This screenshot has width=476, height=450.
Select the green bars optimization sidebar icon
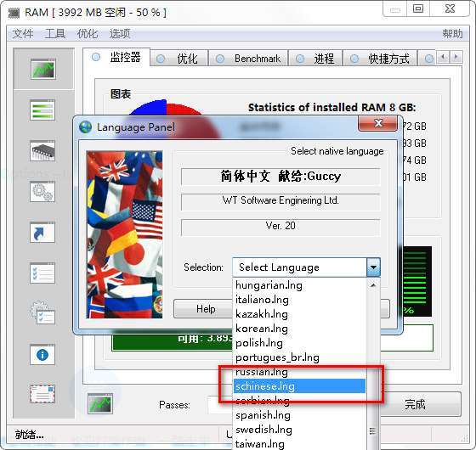tap(42, 110)
